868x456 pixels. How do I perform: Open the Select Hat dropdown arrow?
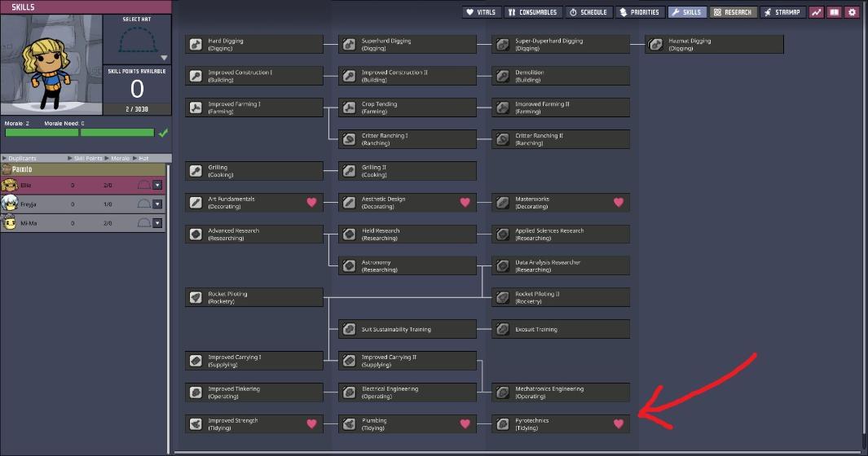(164, 58)
